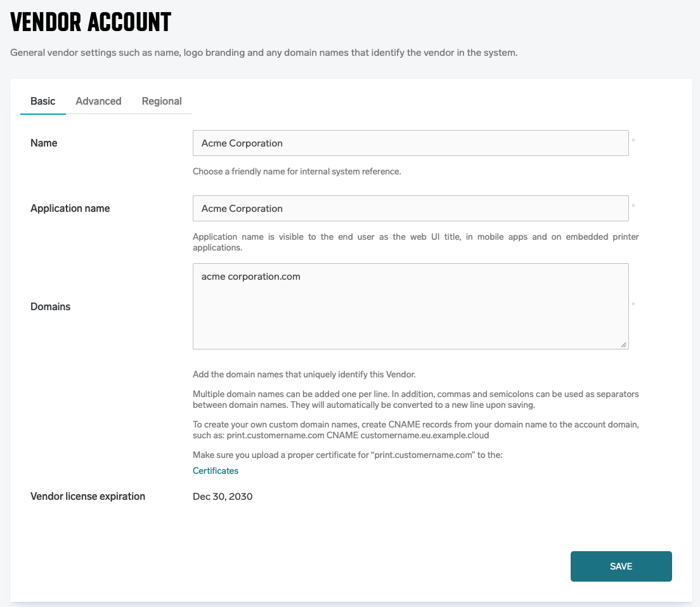
Task: Click the general vendor settings description text
Action: 264,53
